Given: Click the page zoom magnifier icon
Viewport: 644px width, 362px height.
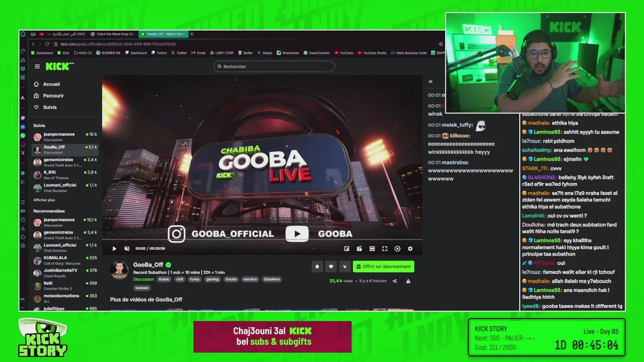Looking at the screenshot, I should pos(441,44).
